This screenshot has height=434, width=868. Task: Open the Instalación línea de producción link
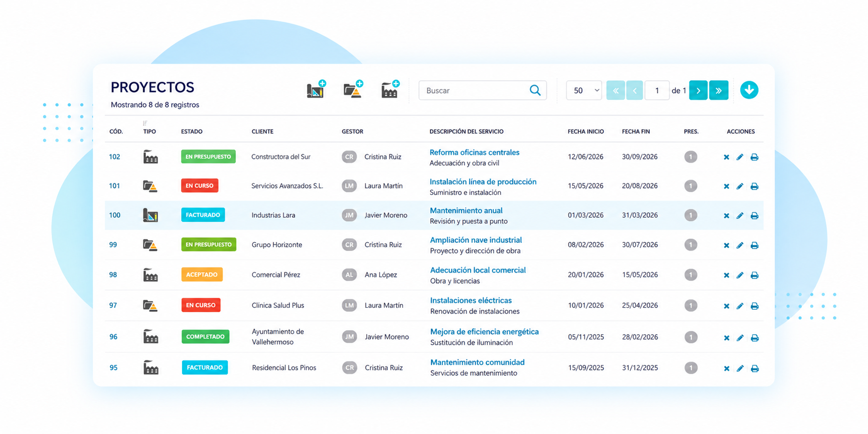pos(483,182)
